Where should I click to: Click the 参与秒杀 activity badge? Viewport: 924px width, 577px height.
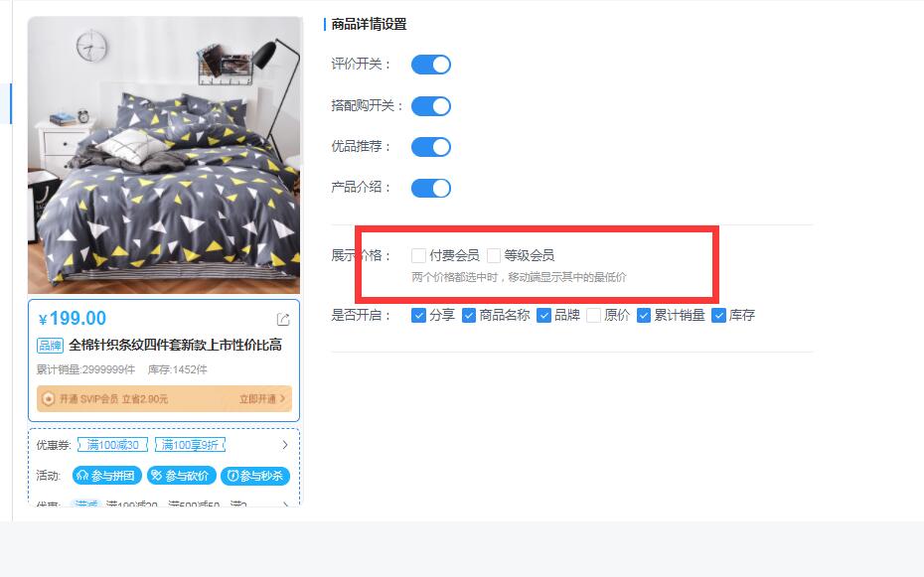255,475
